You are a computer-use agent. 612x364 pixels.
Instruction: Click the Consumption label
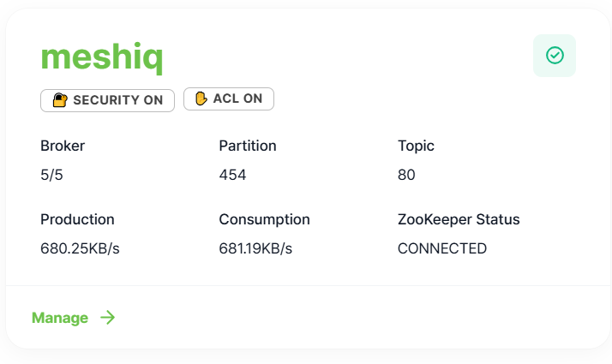click(264, 220)
